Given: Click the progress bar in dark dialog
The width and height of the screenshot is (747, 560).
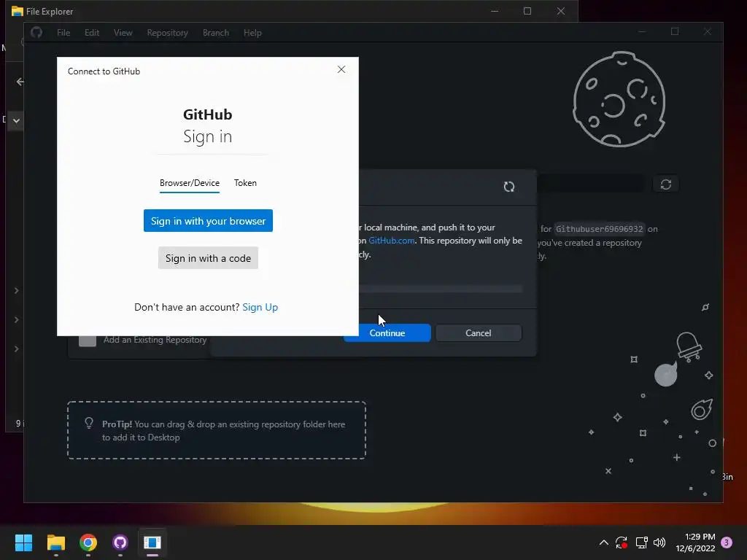Looking at the screenshot, I should click(x=441, y=289).
